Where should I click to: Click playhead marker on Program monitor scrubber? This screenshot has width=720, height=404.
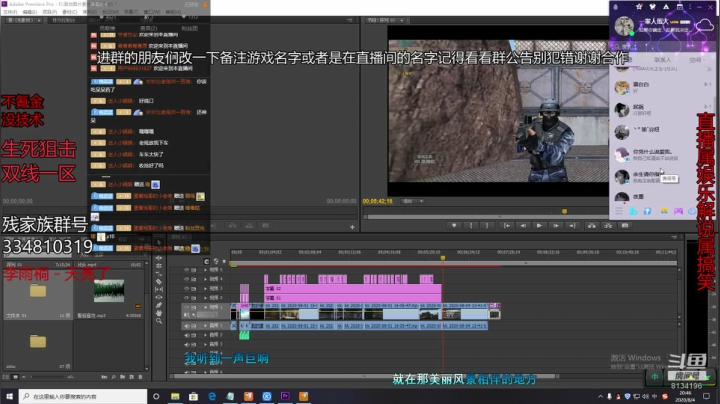pyautogui.click(x=564, y=211)
